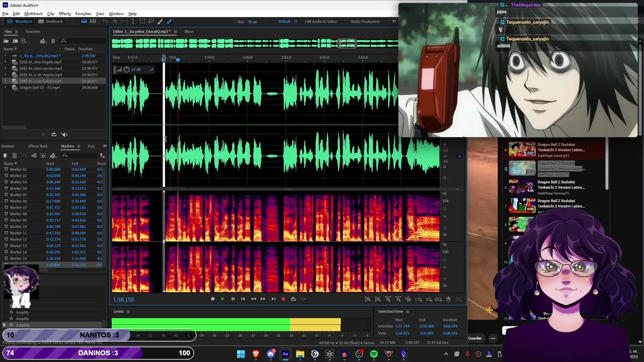644x362 pixels.
Task: Expand the 1_3ra p..._(Vocals).mp3 file entry
Action: tap(6, 56)
